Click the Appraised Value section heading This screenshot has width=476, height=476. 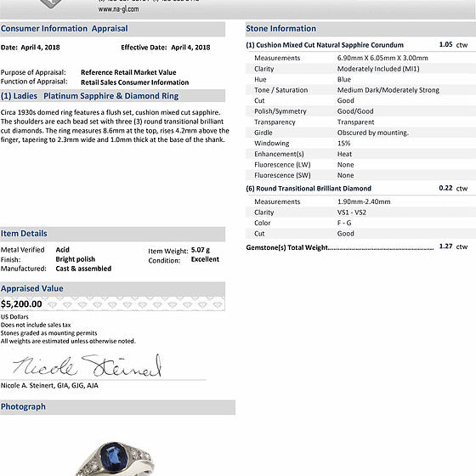pyautogui.click(x=32, y=288)
